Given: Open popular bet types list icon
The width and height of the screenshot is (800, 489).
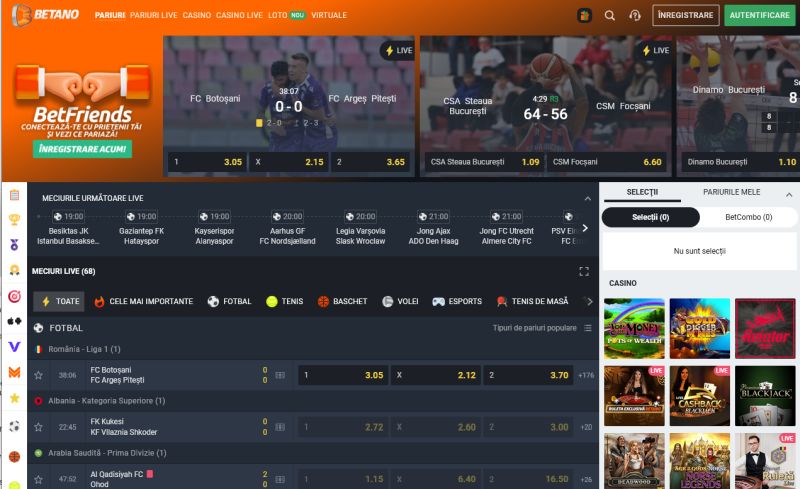Looking at the screenshot, I should (588, 328).
